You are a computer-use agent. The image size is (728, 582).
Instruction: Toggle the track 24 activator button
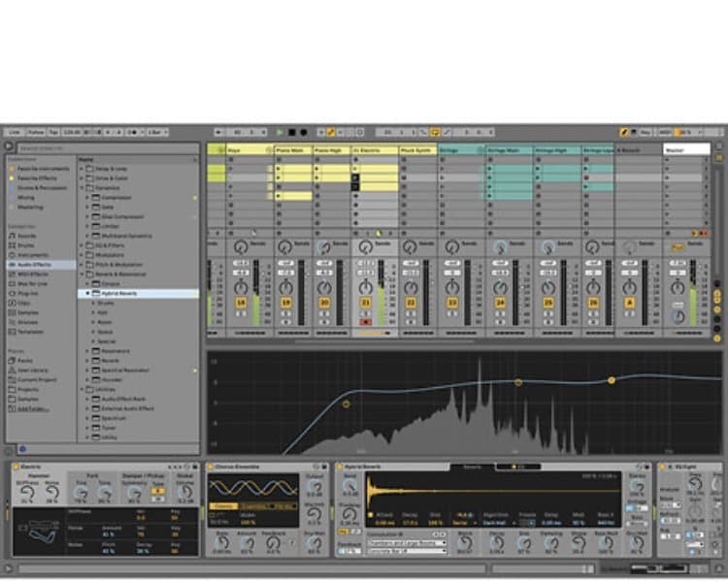[x=500, y=303]
